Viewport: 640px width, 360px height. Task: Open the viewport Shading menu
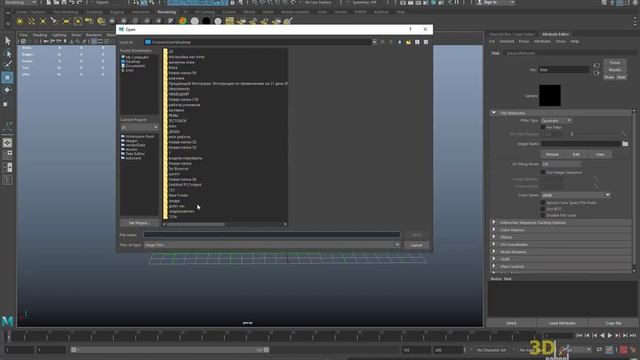pos(40,35)
